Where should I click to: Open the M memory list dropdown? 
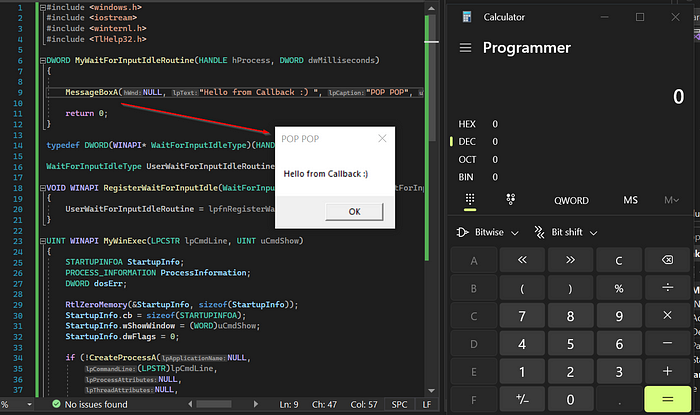click(x=671, y=200)
